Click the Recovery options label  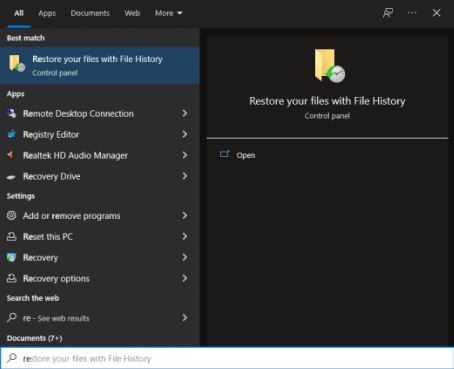(x=56, y=279)
